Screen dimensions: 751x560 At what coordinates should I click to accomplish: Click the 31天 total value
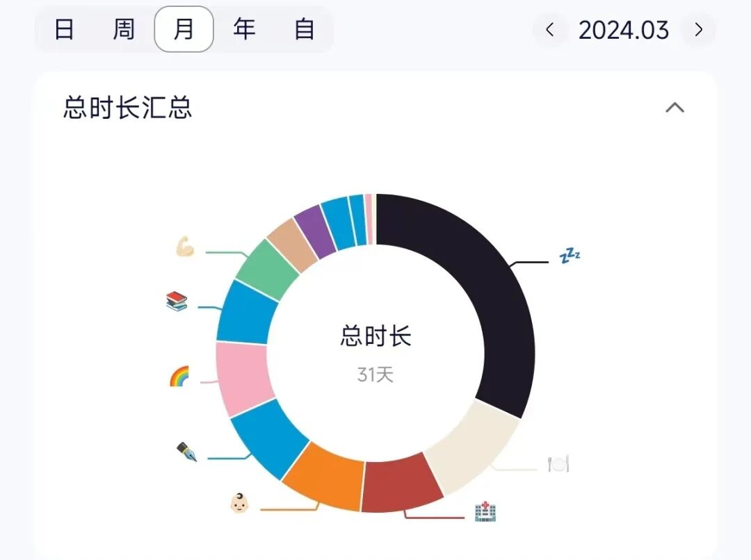point(375,374)
